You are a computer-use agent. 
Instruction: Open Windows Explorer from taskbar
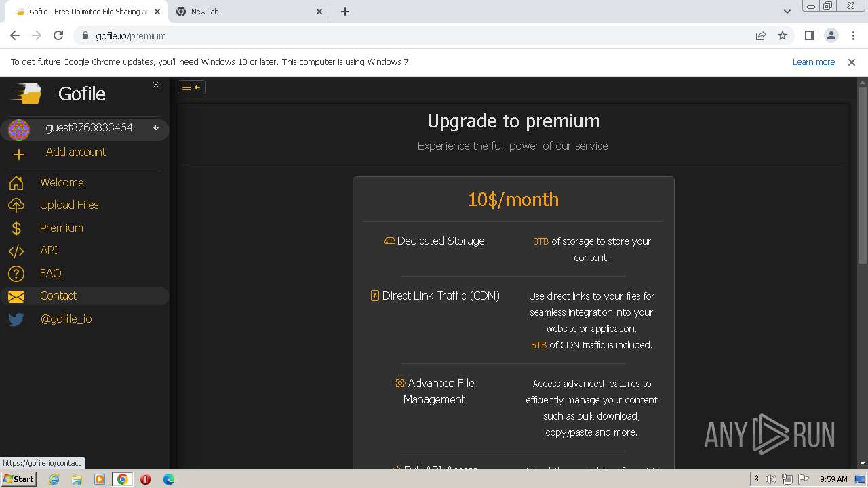pos(77,479)
